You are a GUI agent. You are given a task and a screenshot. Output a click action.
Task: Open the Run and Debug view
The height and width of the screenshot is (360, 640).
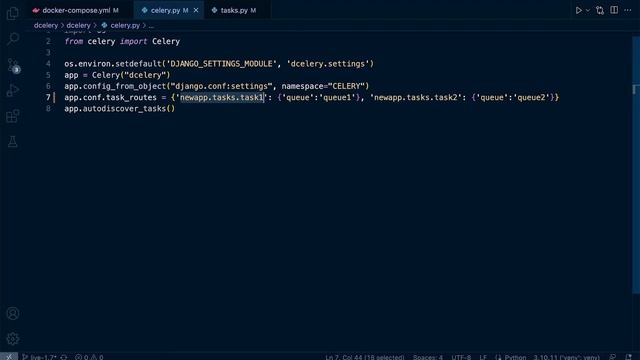click(x=13, y=91)
